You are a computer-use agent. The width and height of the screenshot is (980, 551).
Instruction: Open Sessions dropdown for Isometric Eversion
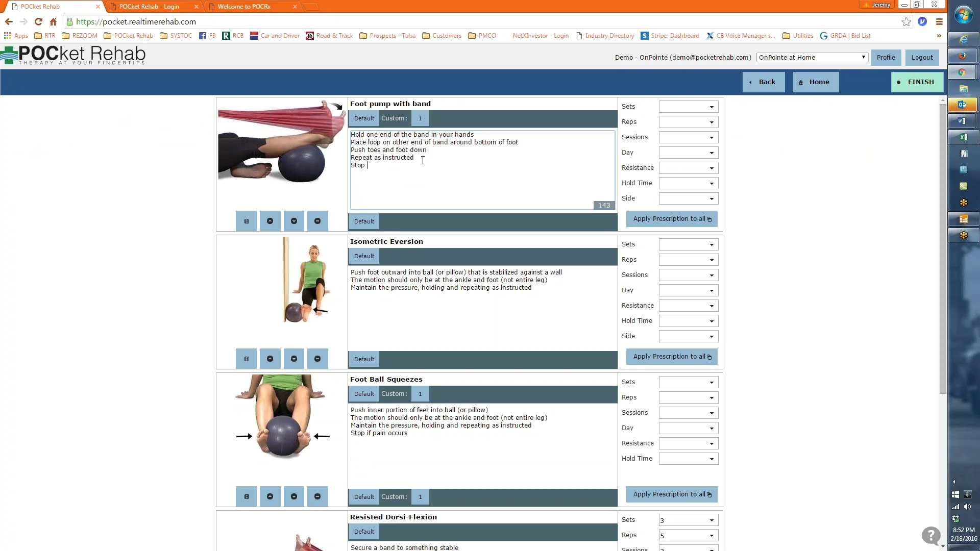[689, 275]
